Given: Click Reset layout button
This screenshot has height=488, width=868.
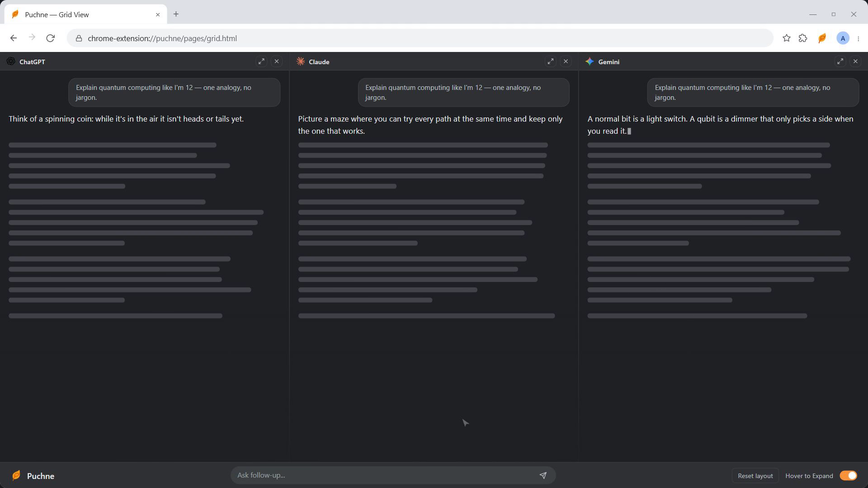Looking at the screenshot, I should point(755,475).
